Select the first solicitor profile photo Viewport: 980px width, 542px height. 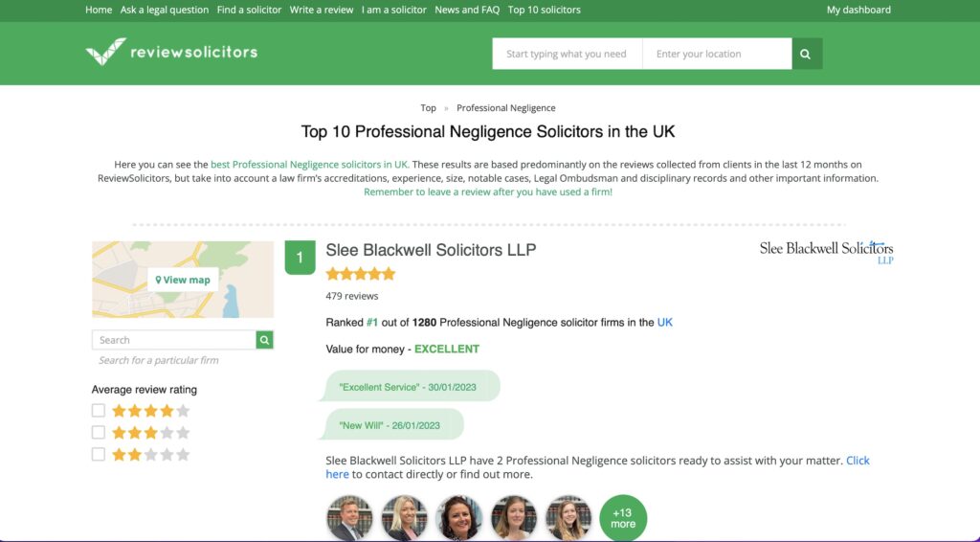349,518
